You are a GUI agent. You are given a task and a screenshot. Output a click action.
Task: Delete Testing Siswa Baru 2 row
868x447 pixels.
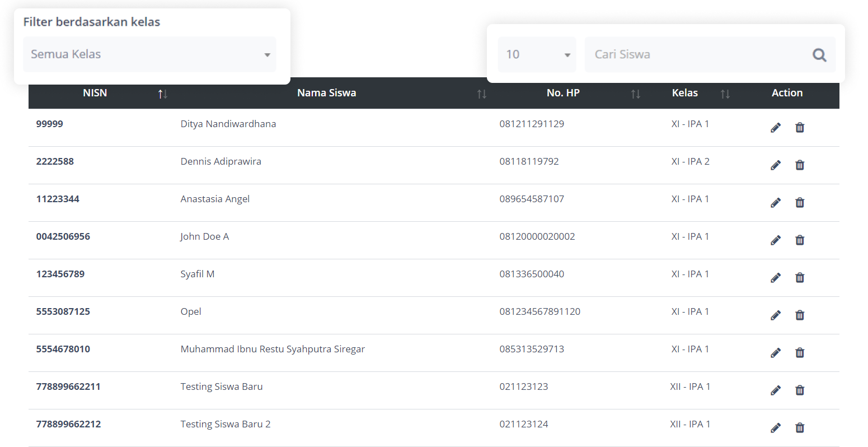coord(800,428)
